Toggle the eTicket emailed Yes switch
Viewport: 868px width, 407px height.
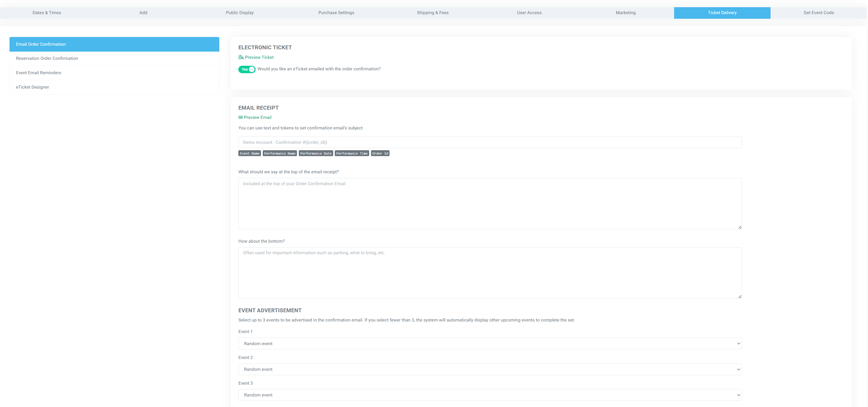coord(247,69)
